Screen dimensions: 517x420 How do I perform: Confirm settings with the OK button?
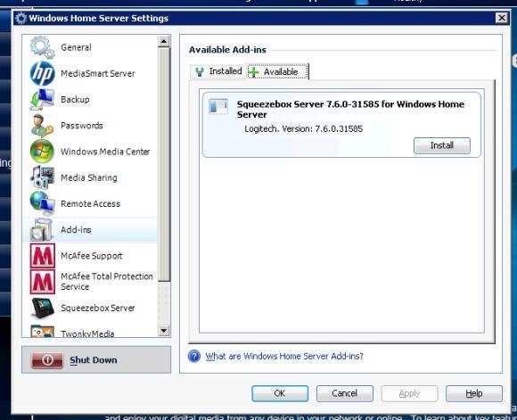280,393
